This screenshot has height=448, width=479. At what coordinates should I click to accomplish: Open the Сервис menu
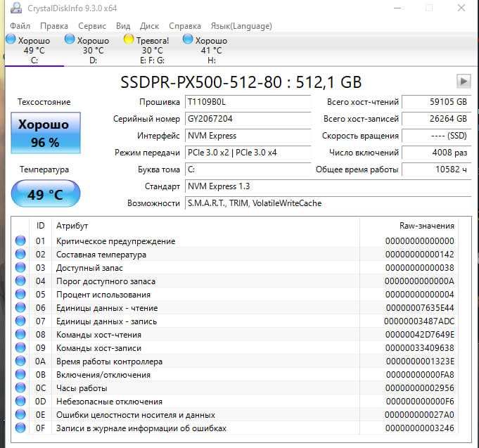[92, 26]
